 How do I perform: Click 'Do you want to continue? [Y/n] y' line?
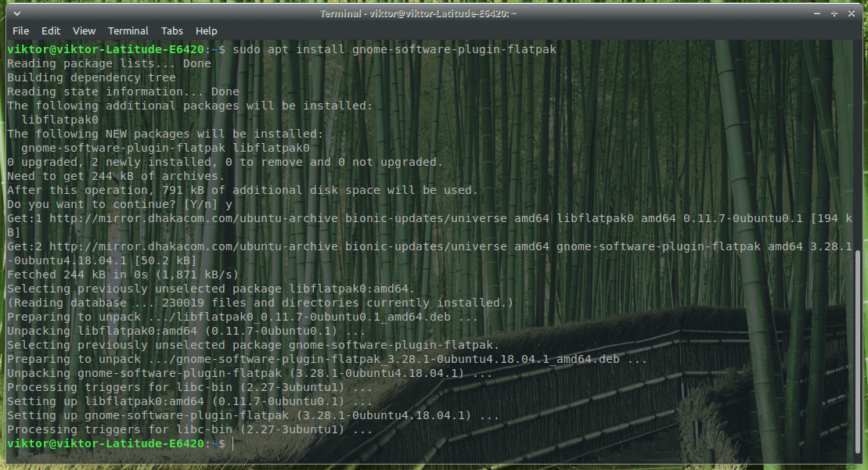coord(120,204)
